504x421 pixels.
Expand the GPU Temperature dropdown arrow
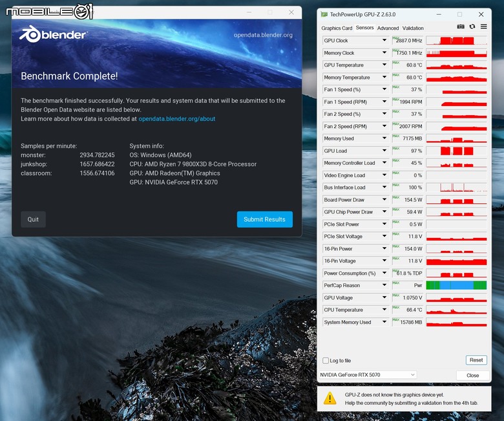[x=384, y=65]
